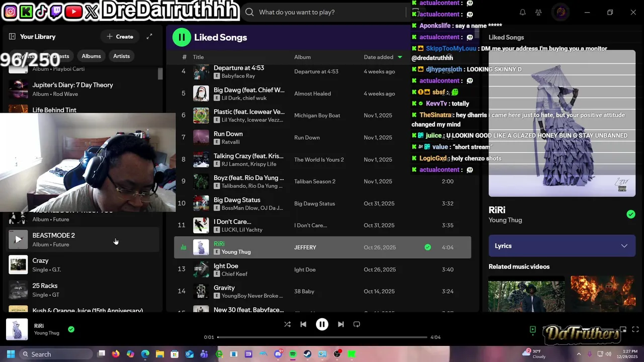Open Michigan Boy Boat album link
The image size is (644, 362).
point(317,115)
